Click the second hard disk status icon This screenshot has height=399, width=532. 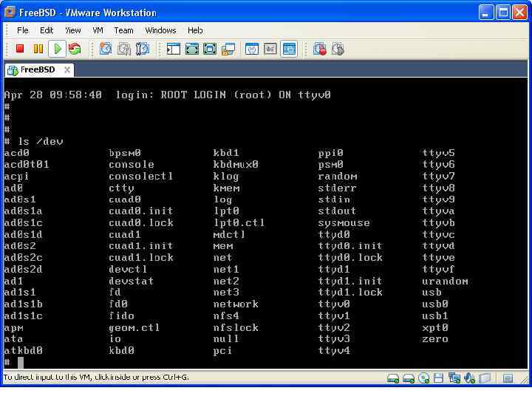(x=408, y=378)
